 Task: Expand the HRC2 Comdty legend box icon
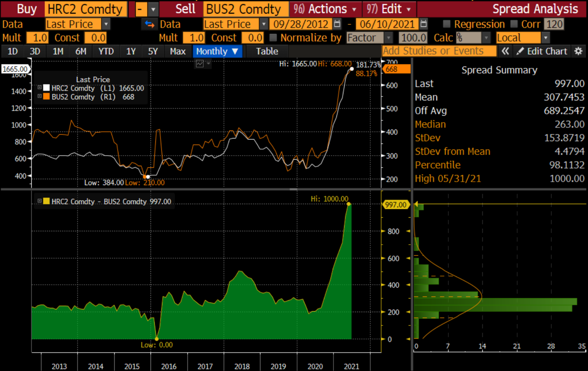pos(39,88)
